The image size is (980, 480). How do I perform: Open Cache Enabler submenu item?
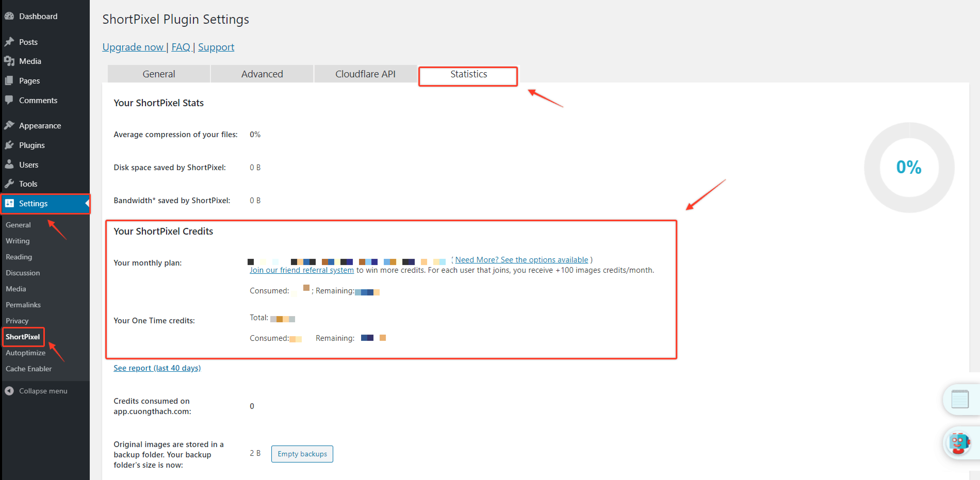[x=29, y=369]
